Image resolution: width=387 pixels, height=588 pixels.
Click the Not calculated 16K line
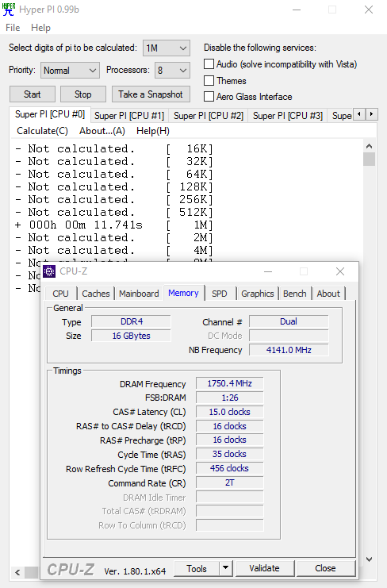114,149
